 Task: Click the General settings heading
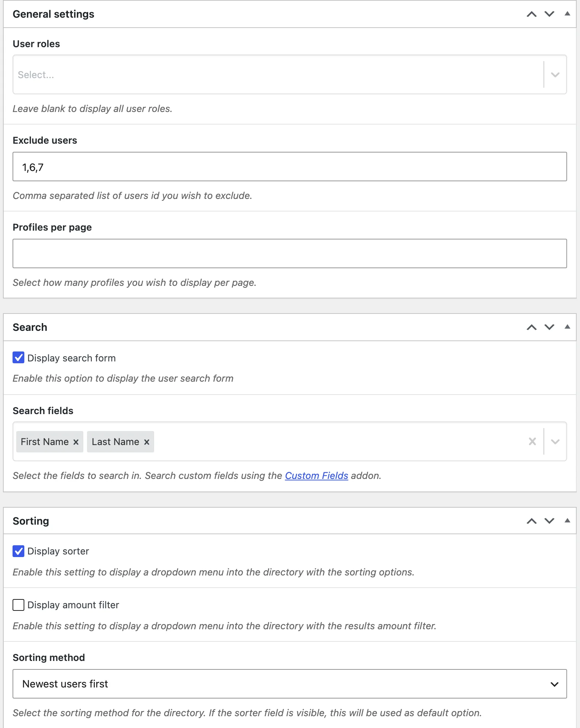(x=53, y=14)
